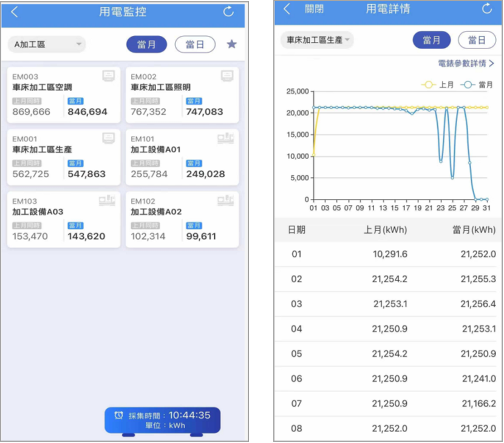This screenshot has height=443, width=504.
Task: Click the 當月(kWh) column header
Action: [474, 230]
